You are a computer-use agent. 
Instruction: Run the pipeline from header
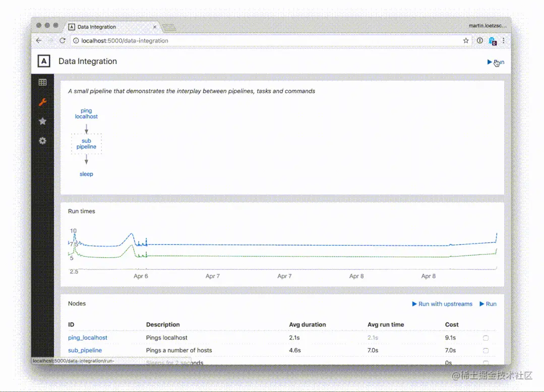point(496,62)
